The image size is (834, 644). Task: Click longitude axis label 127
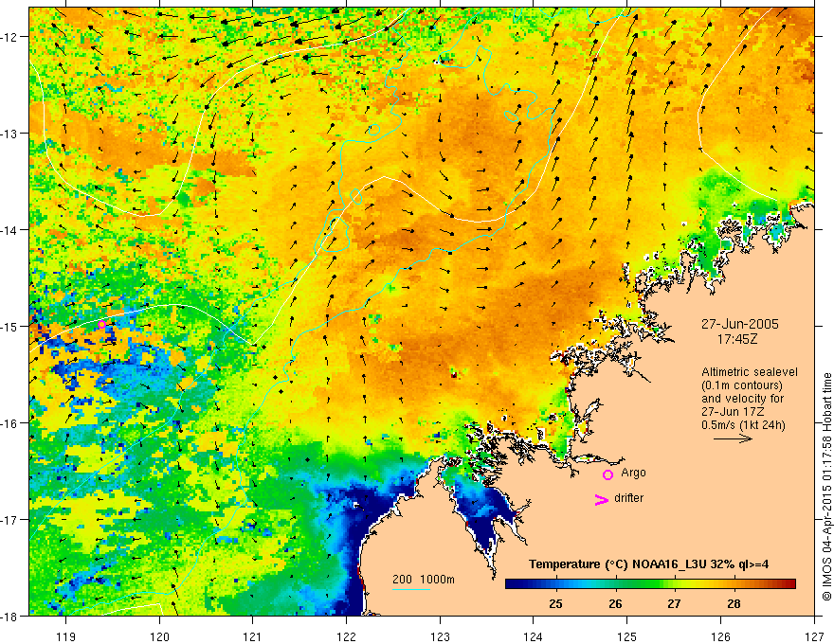pos(814,636)
